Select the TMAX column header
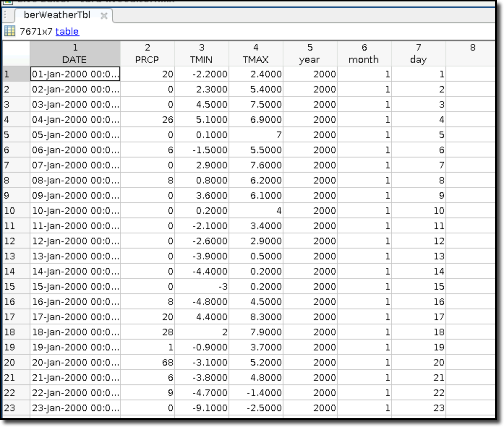 click(x=256, y=53)
